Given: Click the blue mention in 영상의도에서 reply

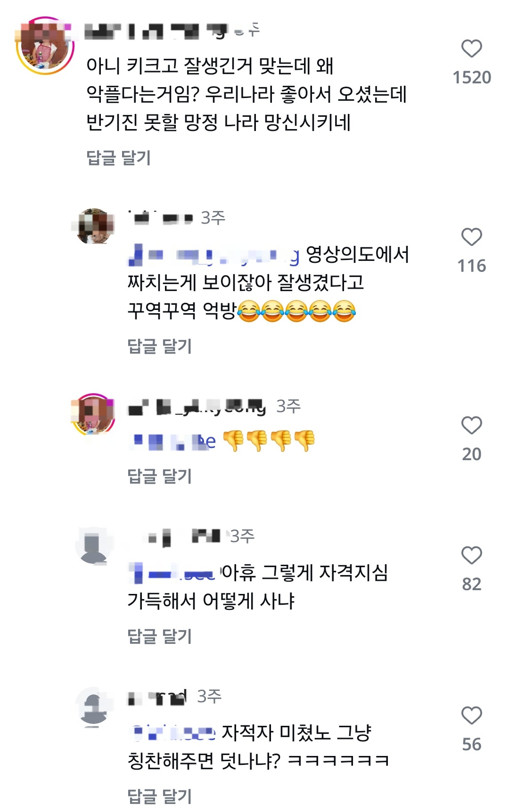Looking at the screenshot, I should click(x=214, y=255).
